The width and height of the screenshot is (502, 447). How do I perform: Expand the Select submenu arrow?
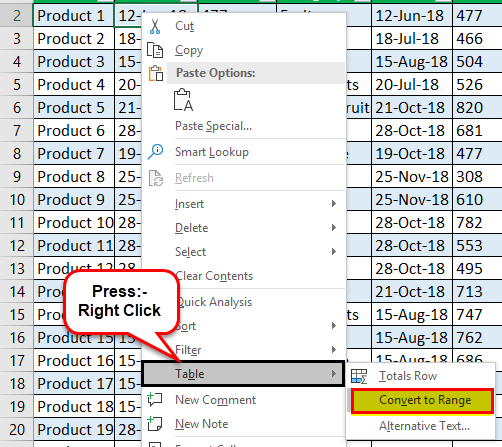click(334, 252)
